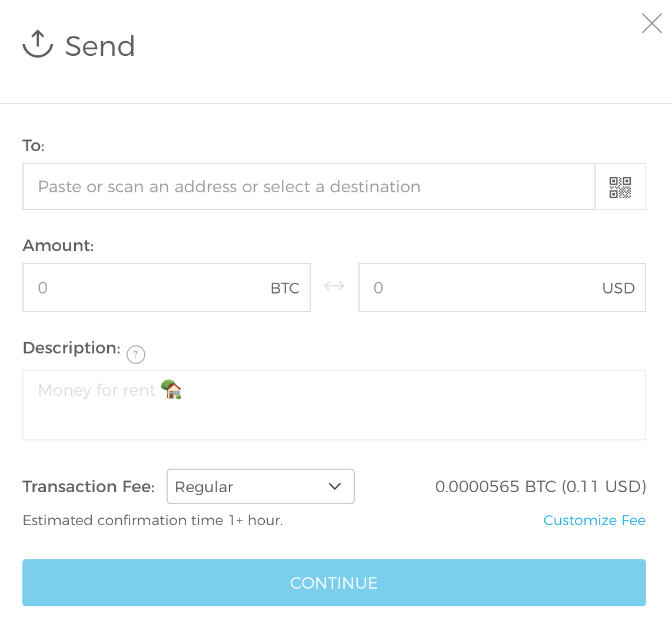The width and height of the screenshot is (672, 621).
Task: Click the estimated confirmation time text
Action: 152,520
